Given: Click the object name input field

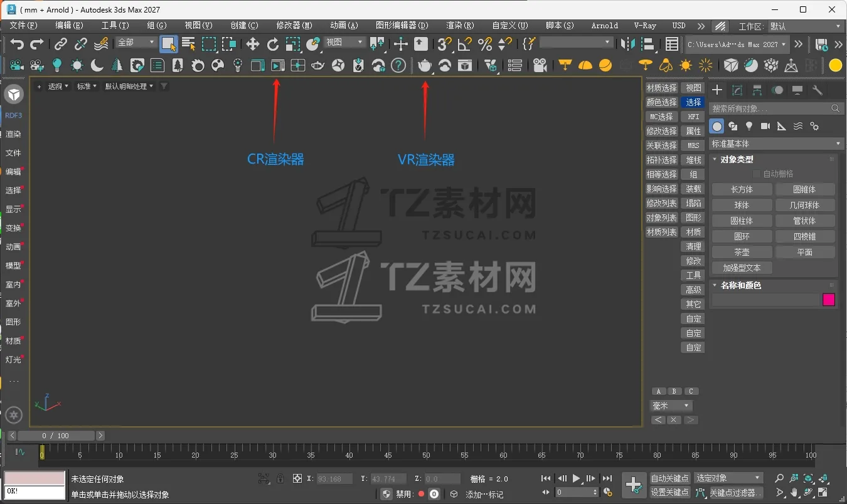Looking at the screenshot, I should (765, 300).
